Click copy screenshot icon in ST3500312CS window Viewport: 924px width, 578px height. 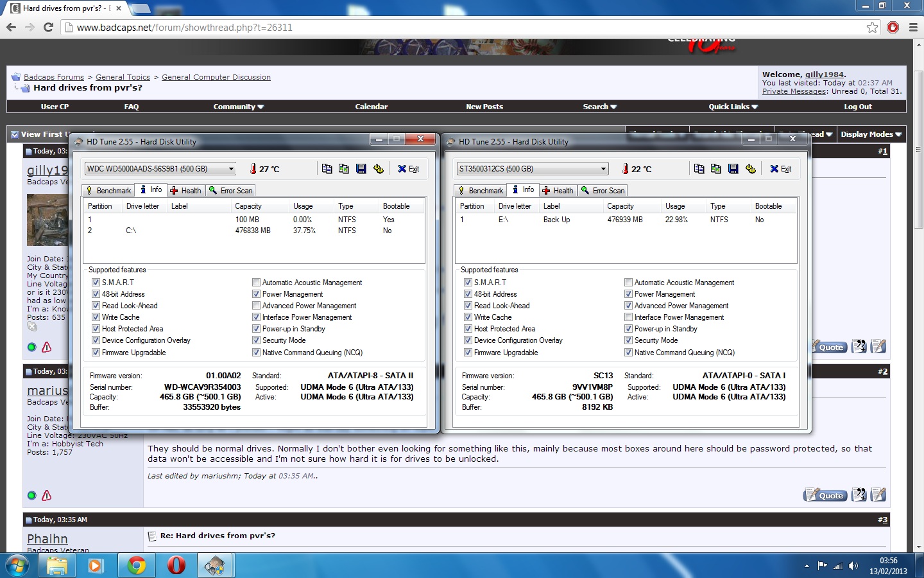716,169
